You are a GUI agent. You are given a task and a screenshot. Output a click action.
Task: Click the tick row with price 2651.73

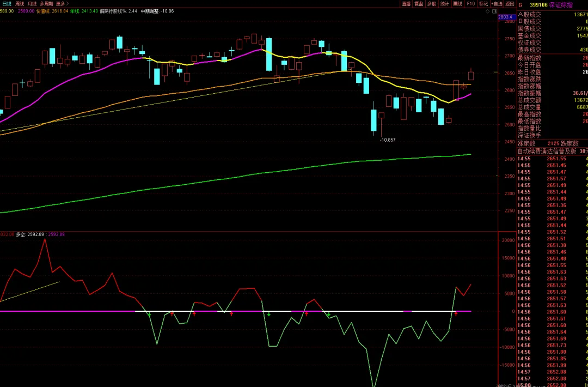point(553,346)
